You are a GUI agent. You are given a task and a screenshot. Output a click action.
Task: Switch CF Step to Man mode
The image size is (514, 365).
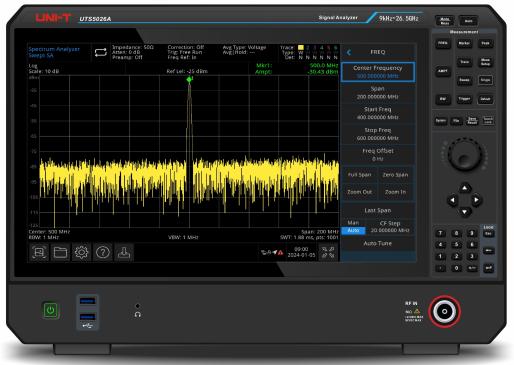click(x=353, y=223)
